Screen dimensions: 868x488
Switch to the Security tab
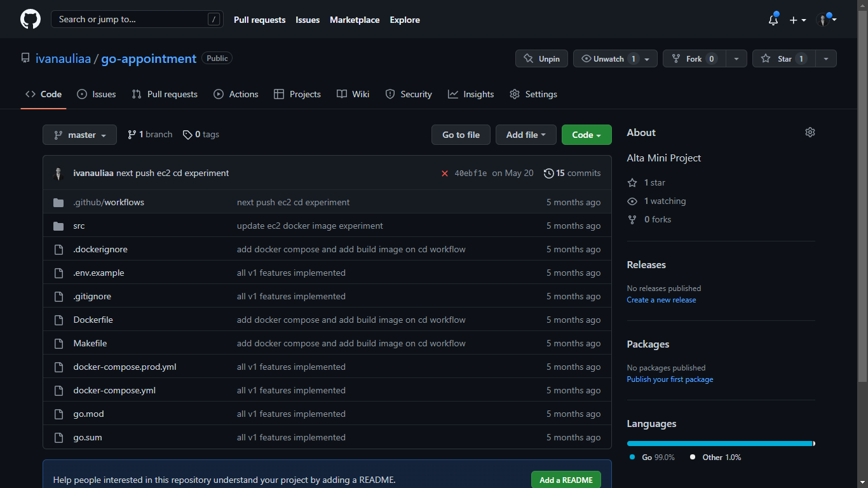[x=409, y=94]
